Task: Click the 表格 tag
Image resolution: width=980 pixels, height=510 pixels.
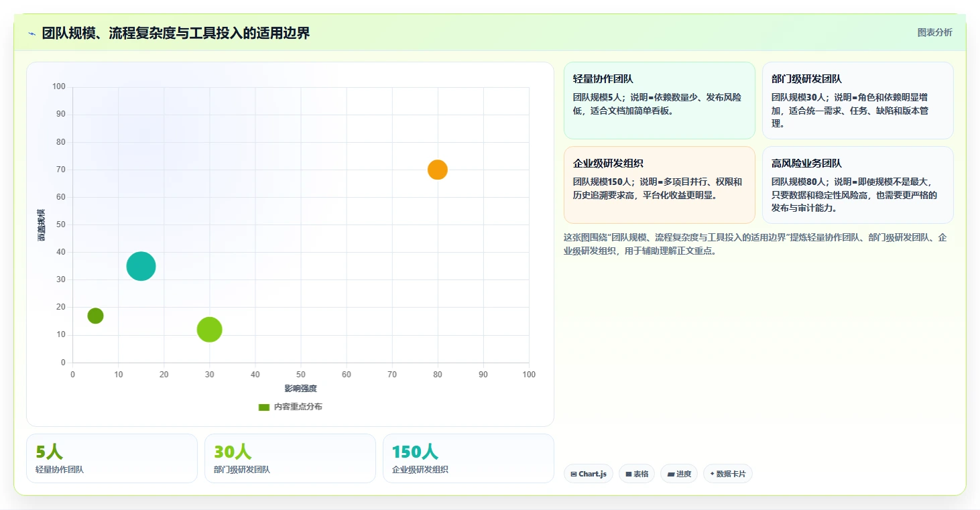Action: point(637,474)
